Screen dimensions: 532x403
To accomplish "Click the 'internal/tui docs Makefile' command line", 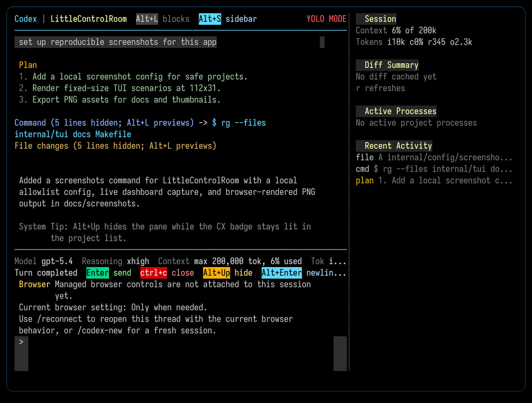I will (x=73, y=134).
